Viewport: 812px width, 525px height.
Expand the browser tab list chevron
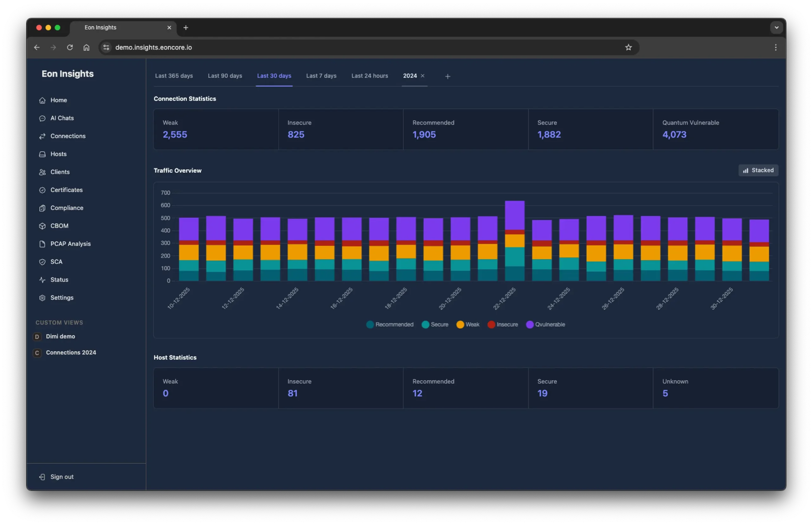[776, 28]
